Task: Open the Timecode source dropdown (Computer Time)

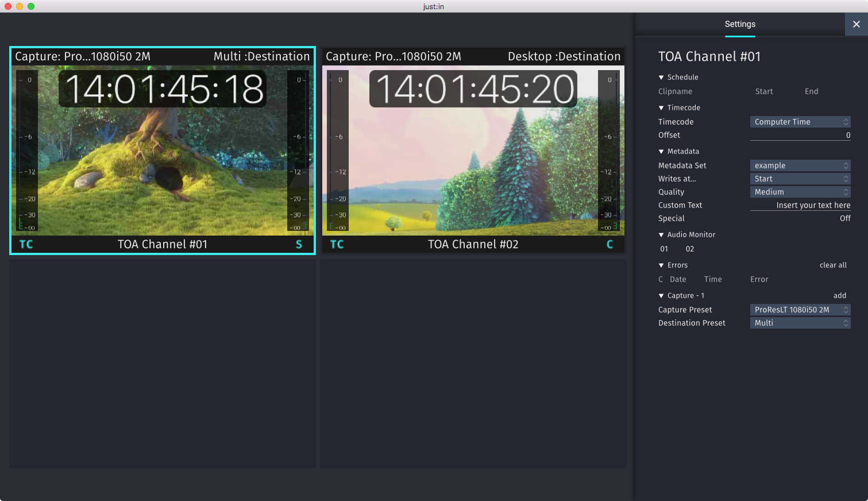Action: click(800, 122)
